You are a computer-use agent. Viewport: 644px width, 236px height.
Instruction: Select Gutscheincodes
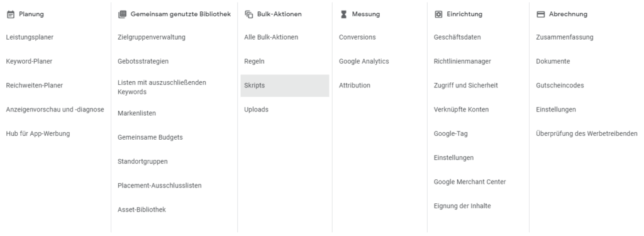(x=560, y=86)
